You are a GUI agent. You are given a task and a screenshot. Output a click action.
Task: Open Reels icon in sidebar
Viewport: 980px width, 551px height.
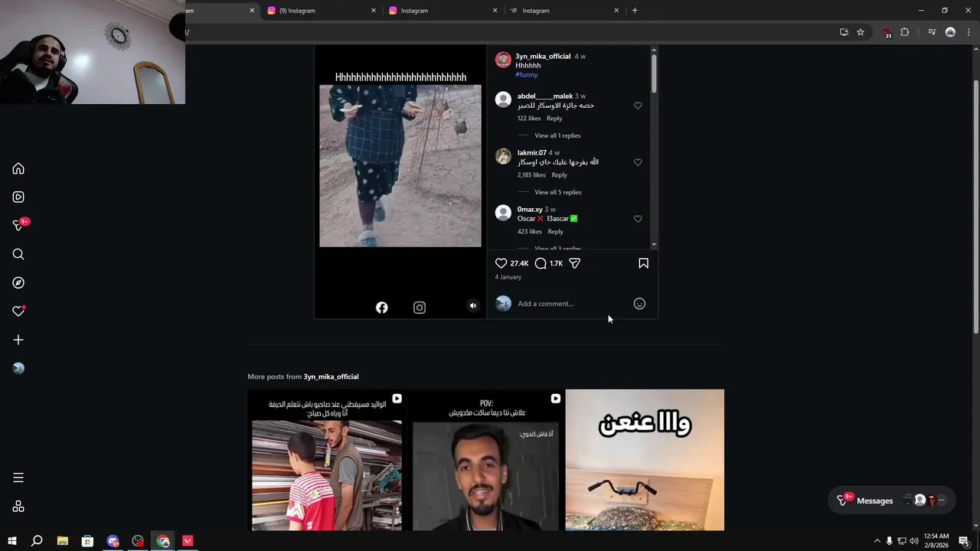[x=18, y=197]
